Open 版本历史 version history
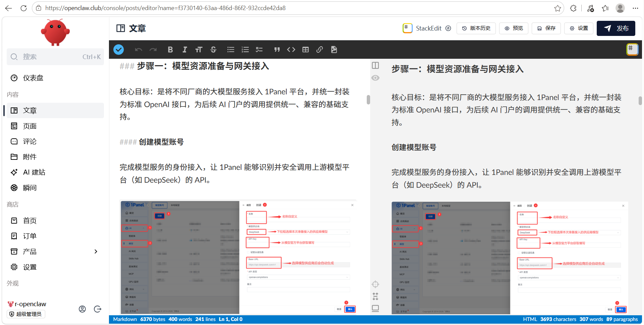This screenshot has width=644, height=325. 476,28
